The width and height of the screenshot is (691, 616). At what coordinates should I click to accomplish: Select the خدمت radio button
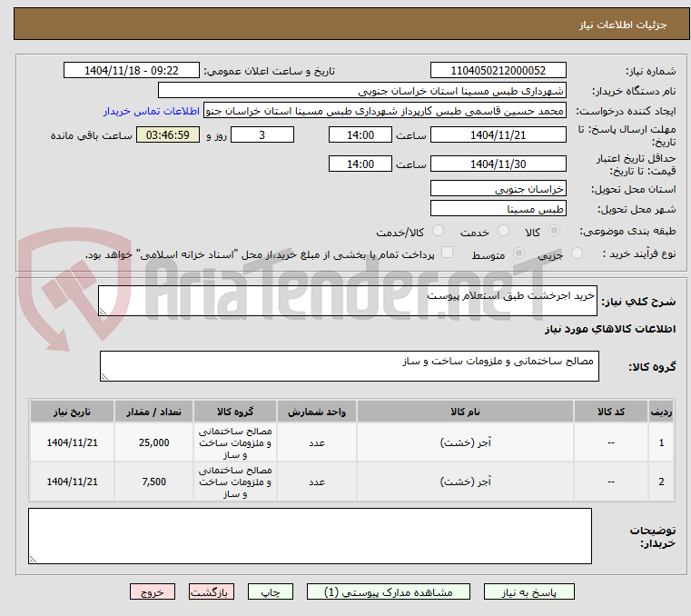[x=503, y=230]
